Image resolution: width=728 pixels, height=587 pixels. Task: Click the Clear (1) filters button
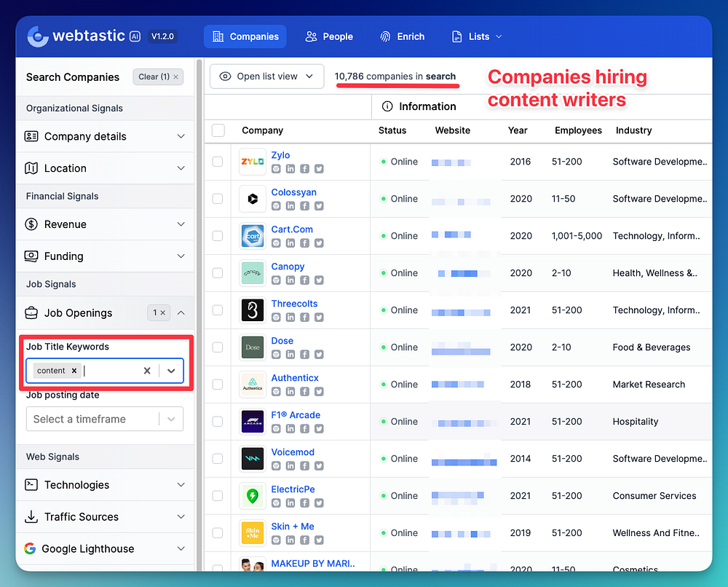[x=158, y=76]
